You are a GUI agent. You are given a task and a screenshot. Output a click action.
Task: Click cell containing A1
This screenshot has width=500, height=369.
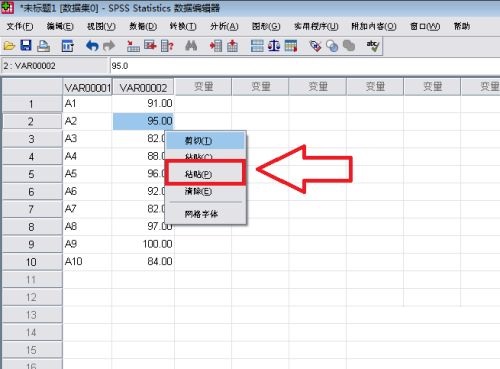point(87,104)
